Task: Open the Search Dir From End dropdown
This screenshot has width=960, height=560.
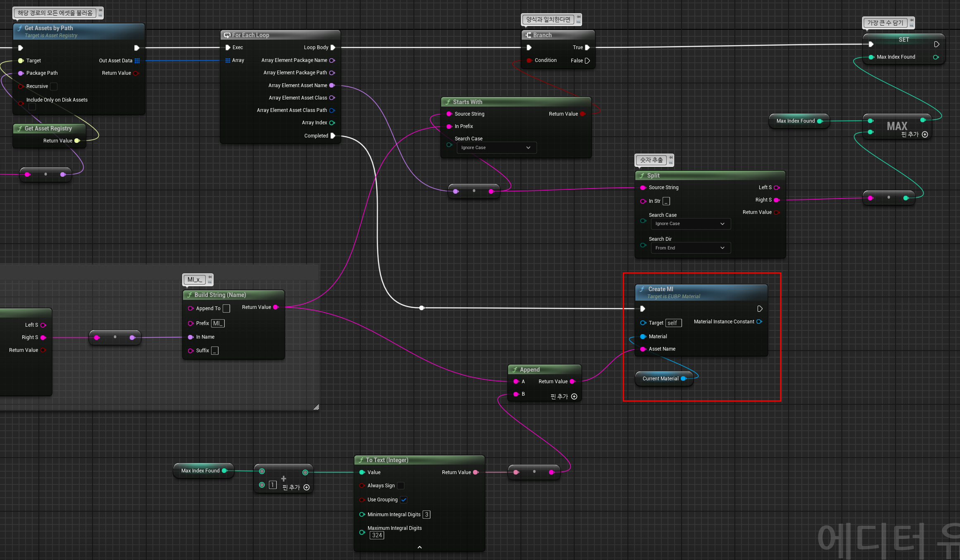Action: (x=690, y=248)
